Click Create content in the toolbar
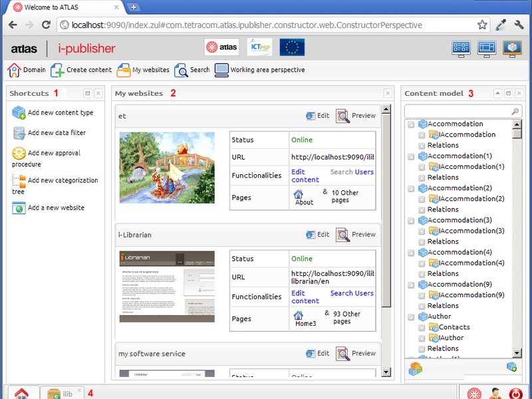The image size is (532, 399). click(81, 70)
